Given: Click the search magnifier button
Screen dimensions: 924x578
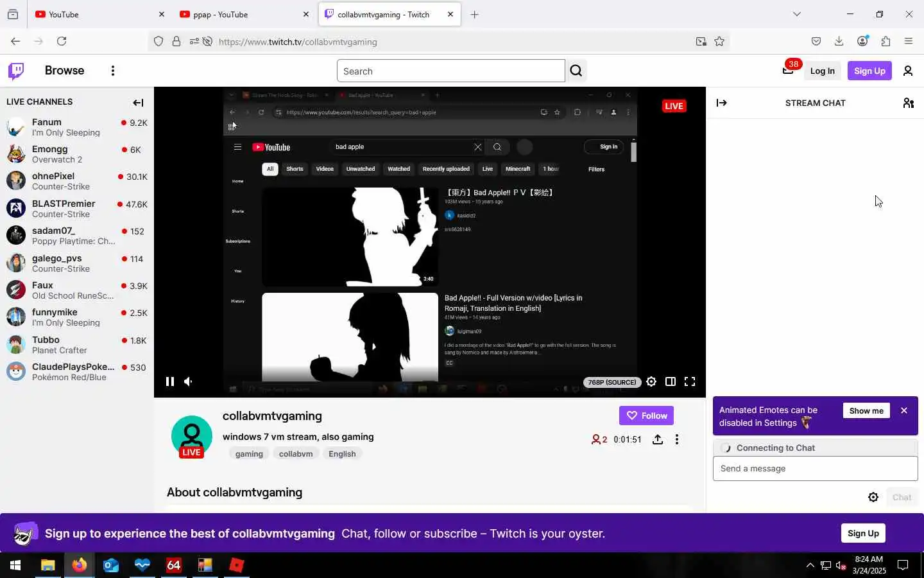Looking at the screenshot, I should pyautogui.click(x=576, y=71).
